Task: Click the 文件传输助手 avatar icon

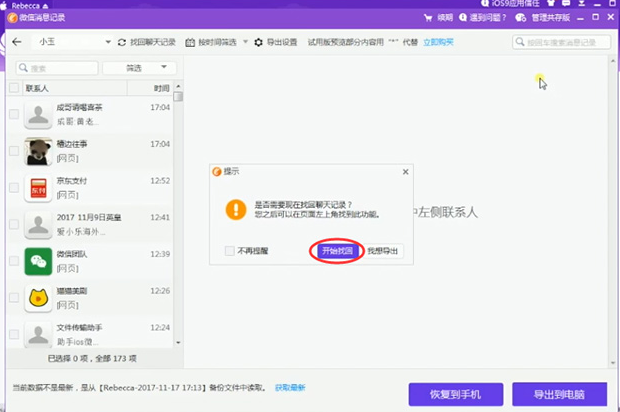Action: pyautogui.click(x=38, y=335)
